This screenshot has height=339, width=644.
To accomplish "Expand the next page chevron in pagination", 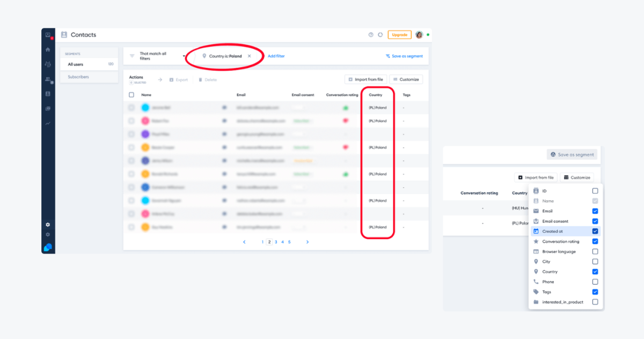I will [308, 242].
